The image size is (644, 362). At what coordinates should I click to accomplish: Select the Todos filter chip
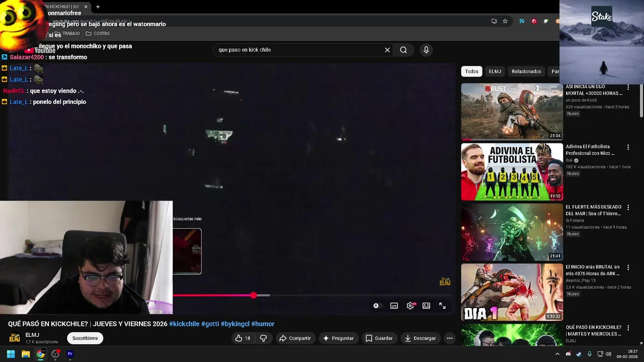pyautogui.click(x=472, y=71)
